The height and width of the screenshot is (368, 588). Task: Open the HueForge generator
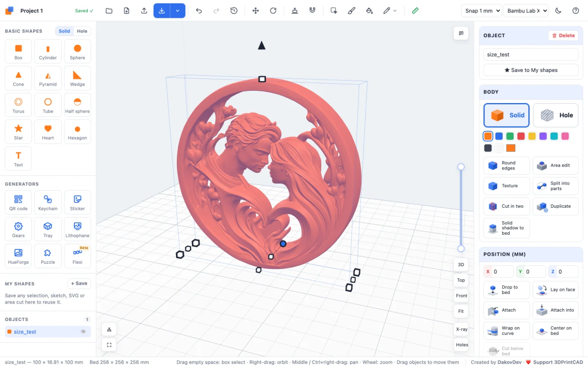18,256
